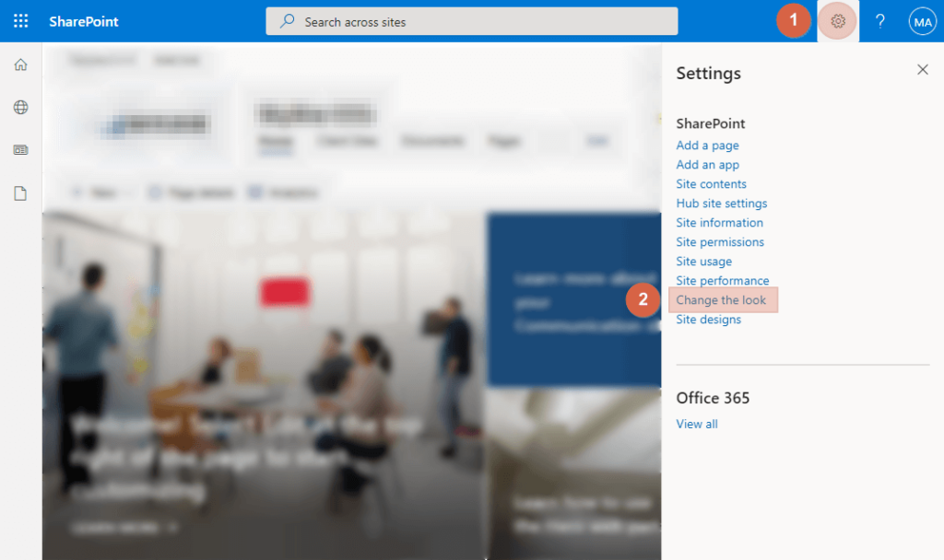Select Change the look option
Screen dimensions: 944x560
pyautogui.click(x=723, y=299)
